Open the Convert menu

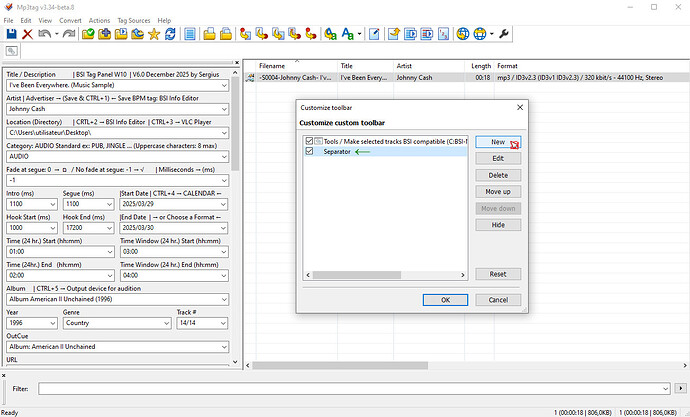tap(70, 20)
